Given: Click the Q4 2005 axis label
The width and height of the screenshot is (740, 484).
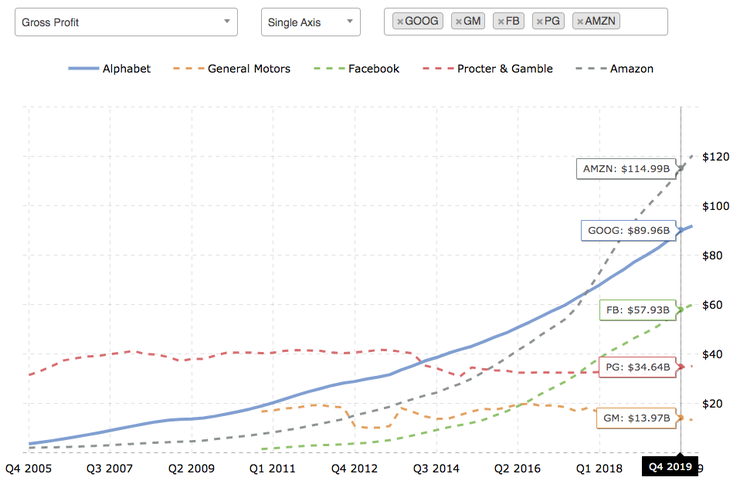Looking at the screenshot, I should pyautogui.click(x=28, y=468).
